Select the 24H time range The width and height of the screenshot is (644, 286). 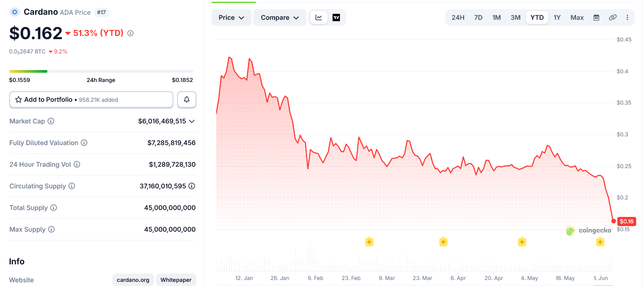pyautogui.click(x=458, y=18)
